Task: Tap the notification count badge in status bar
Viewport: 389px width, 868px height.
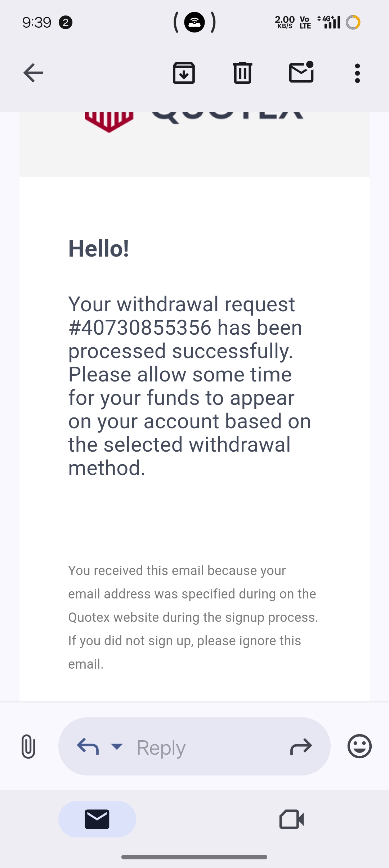Action: click(66, 23)
